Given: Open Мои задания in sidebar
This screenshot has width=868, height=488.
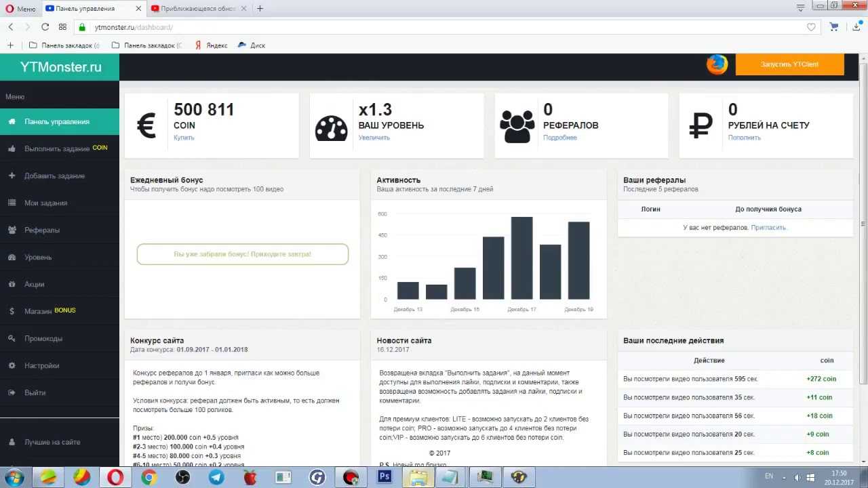Looking at the screenshot, I should [x=60, y=203].
